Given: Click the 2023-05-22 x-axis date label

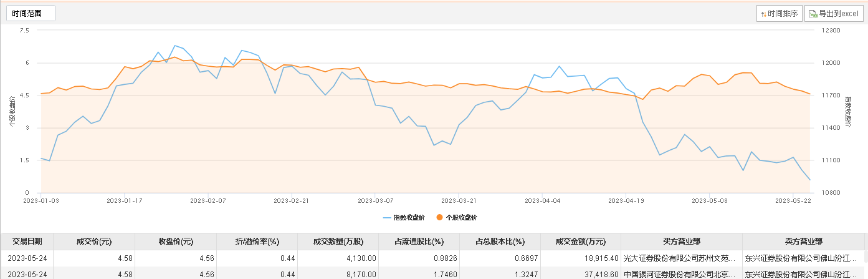Looking at the screenshot, I should pos(792,201).
